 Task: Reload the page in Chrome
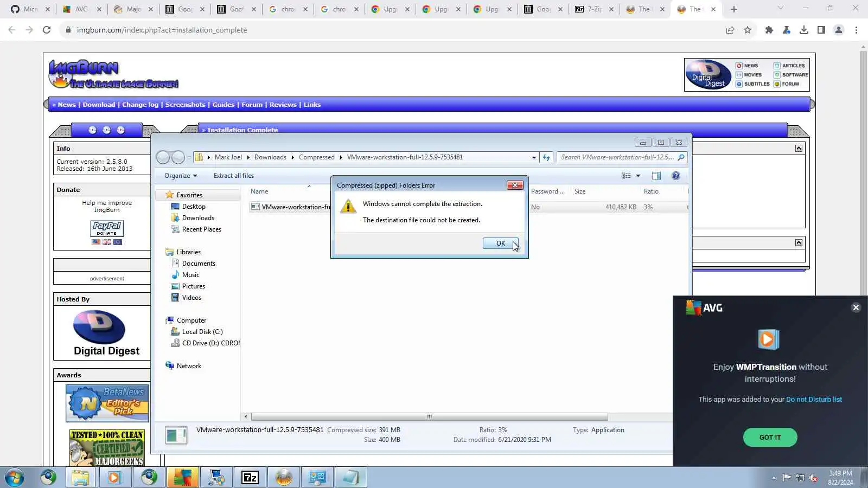pyautogui.click(x=47, y=30)
